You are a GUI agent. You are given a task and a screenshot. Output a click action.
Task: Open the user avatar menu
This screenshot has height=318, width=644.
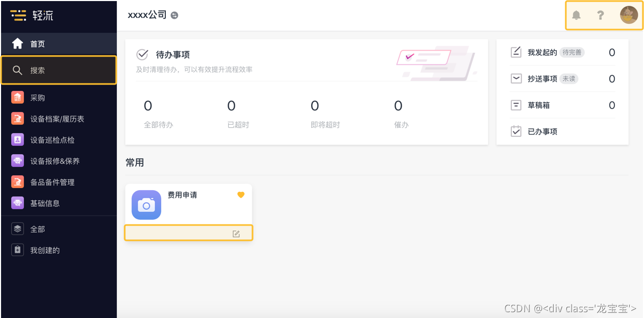tap(629, 15)
